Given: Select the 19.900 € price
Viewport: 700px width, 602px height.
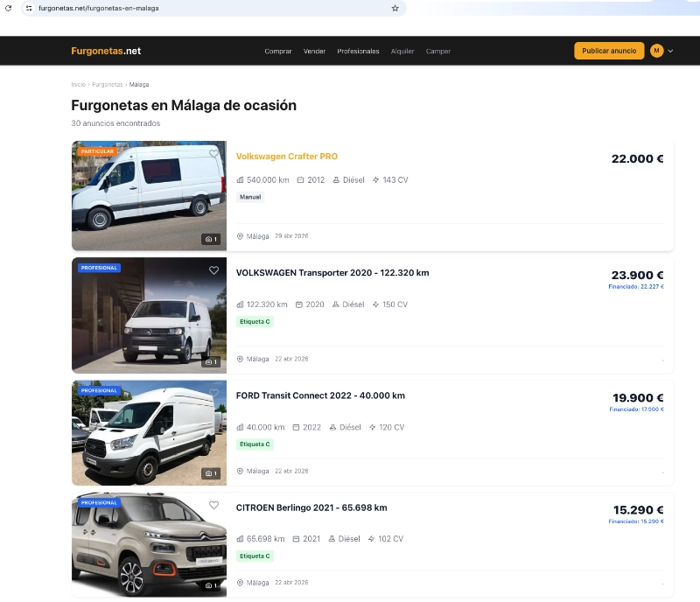Looking at the screenshot, I should (x=638, y=398).
